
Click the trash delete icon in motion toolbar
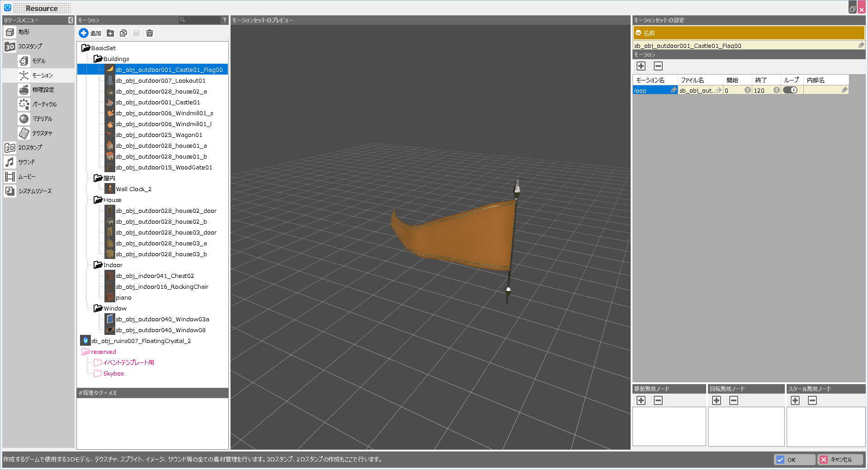[x=150, y=33]
